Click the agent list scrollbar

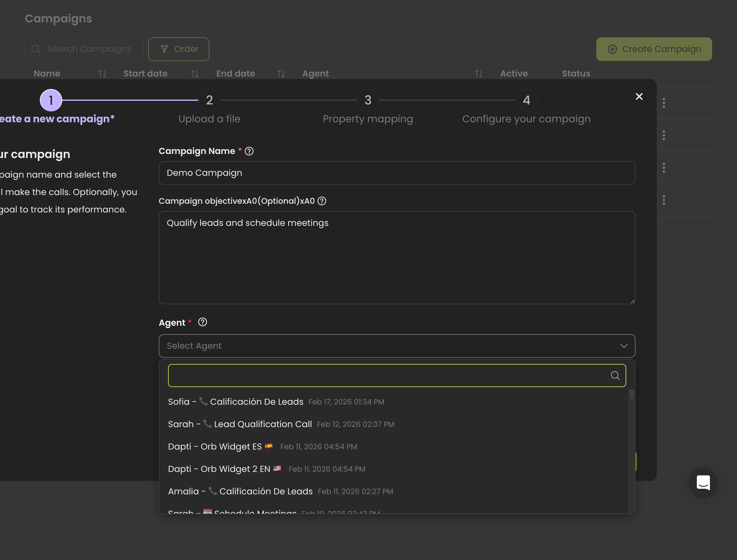(631, 395)
